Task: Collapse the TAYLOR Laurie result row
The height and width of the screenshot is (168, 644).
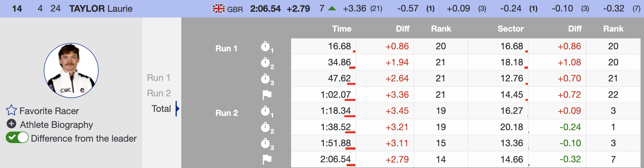Action: [101, 9]
